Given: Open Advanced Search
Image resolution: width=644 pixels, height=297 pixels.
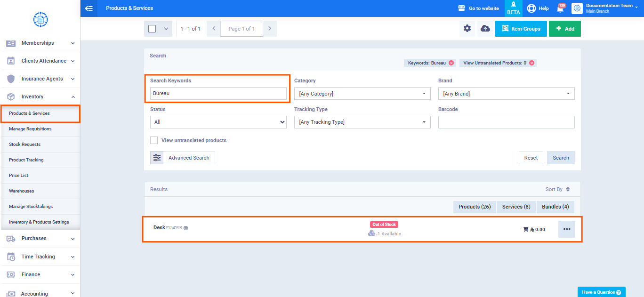Looking at the screenshot, I should pos(183,158).
